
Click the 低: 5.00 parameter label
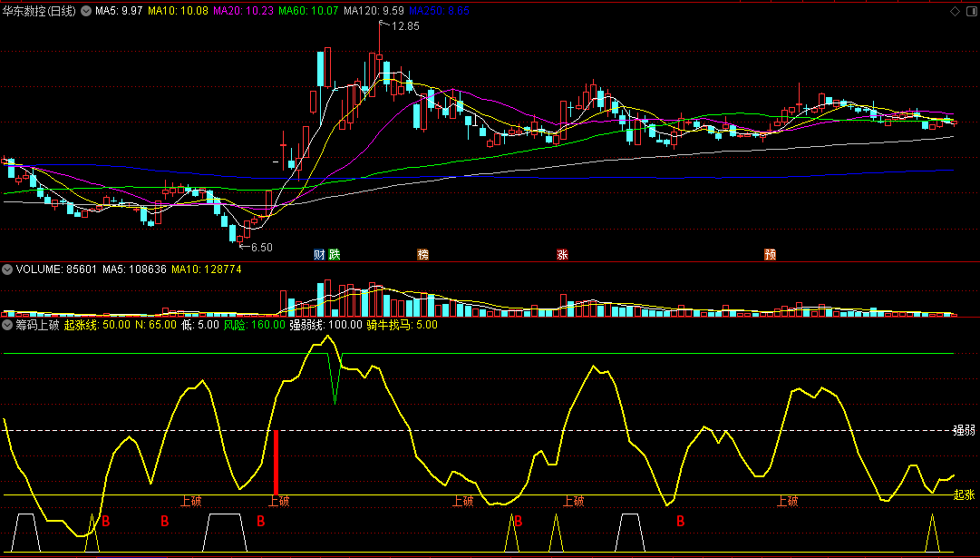[x=200, y=325]
